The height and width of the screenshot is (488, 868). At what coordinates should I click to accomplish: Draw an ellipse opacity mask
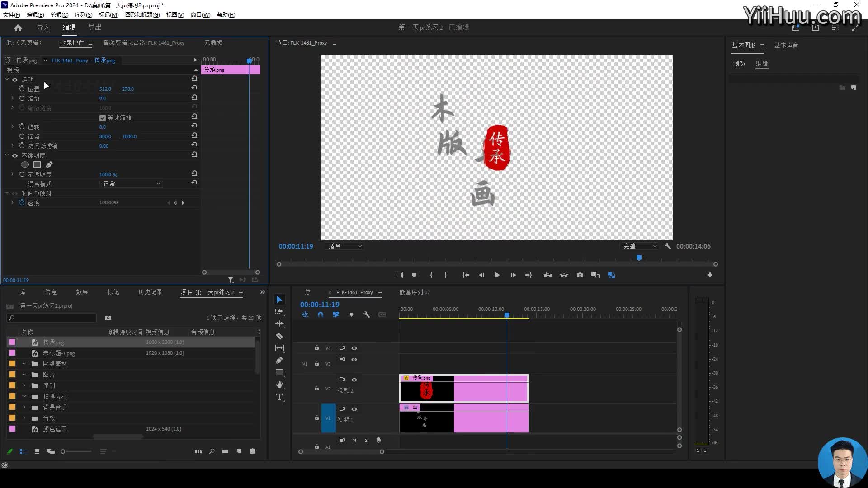pos(25,165)
